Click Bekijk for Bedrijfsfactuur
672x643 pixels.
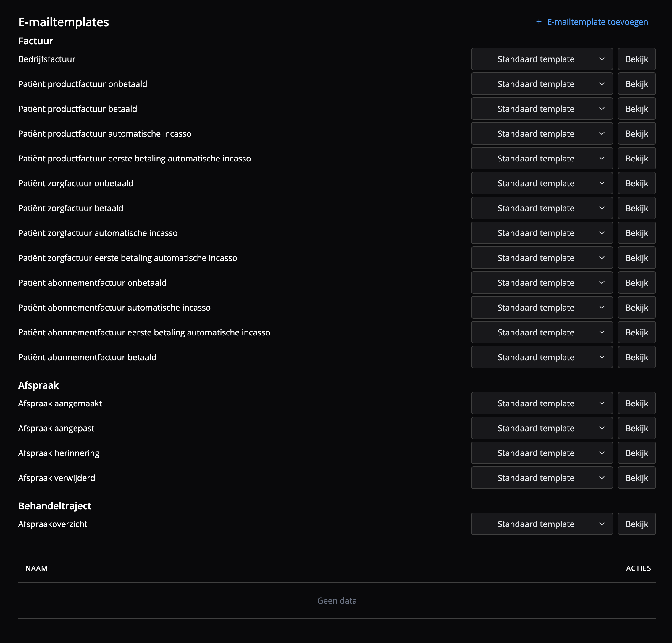click(x=637, y=59)
